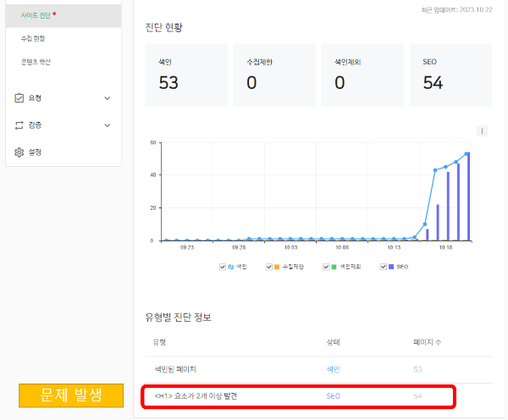
Task: Open the 검증 menu label
Action: coord(35,125)
